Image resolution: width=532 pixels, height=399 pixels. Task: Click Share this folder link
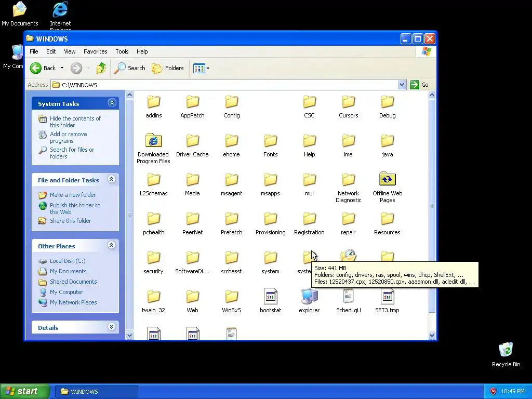coord(70,221)
